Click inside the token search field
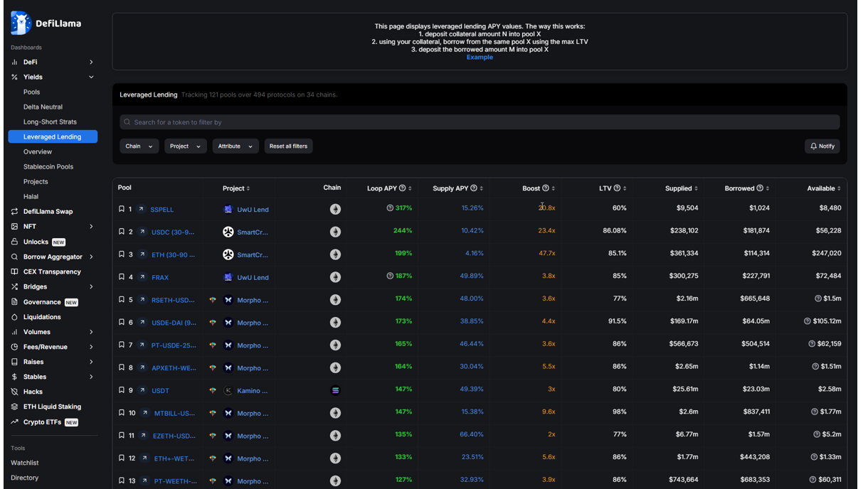The width and height of the screenshot is (868, 489). click(x=477, y=122)
